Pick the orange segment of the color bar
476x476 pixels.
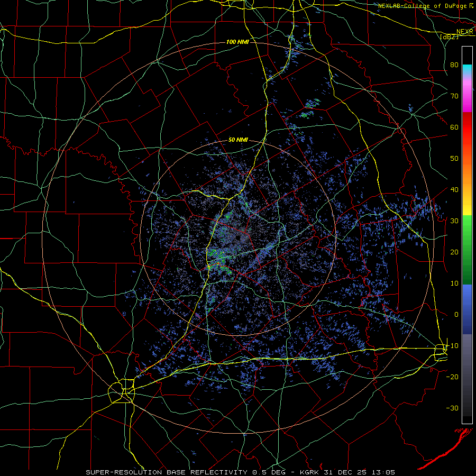(467, 173)
